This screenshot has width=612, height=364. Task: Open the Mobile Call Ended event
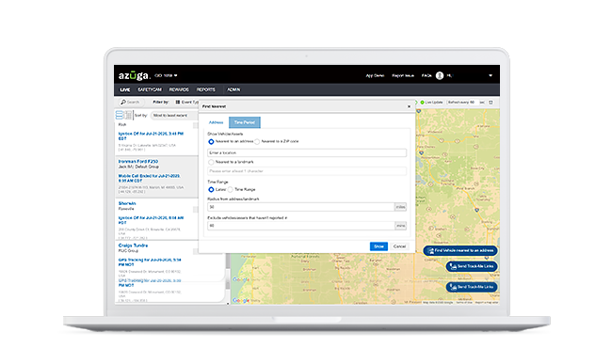click(150, 178)
